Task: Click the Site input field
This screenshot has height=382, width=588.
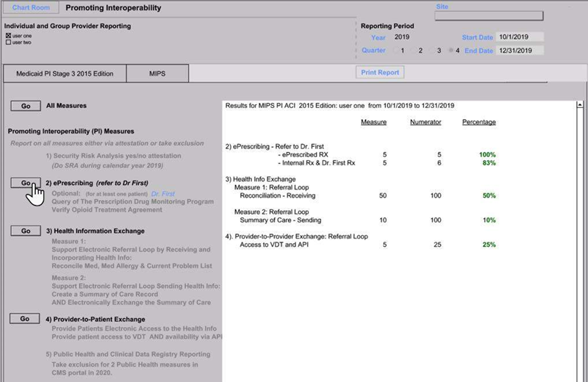Action: [499, 15]
